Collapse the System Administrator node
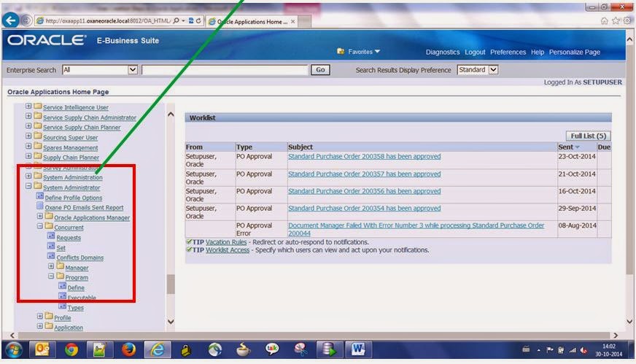The width and height of the screenshot is (636, 364). [28, 186]
